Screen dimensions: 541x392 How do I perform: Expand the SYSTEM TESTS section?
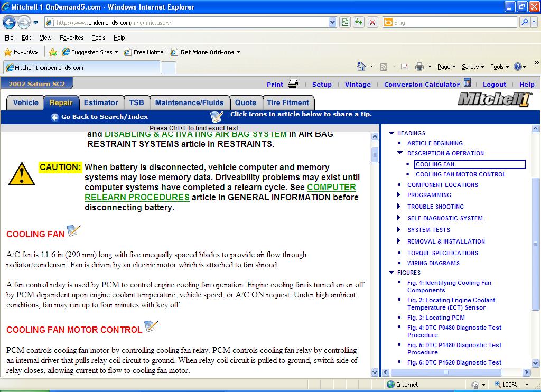tap(399, 229)
